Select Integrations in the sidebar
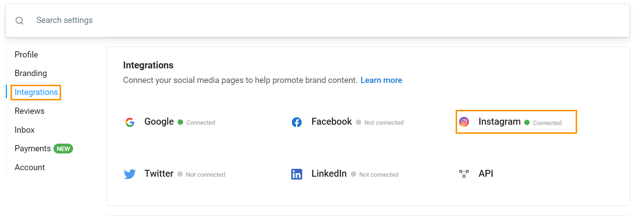This screenshot has height=216, width=644. coord(36,92)
